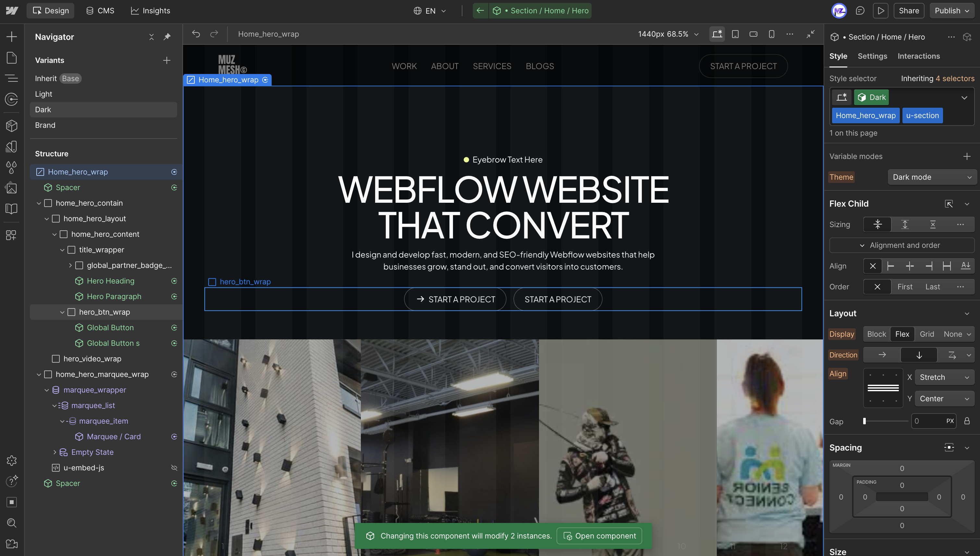Open the Align X Stretch dropdown
Image resolution: width=980 pixels, height=556 pixels.
[x=944, y=377]
